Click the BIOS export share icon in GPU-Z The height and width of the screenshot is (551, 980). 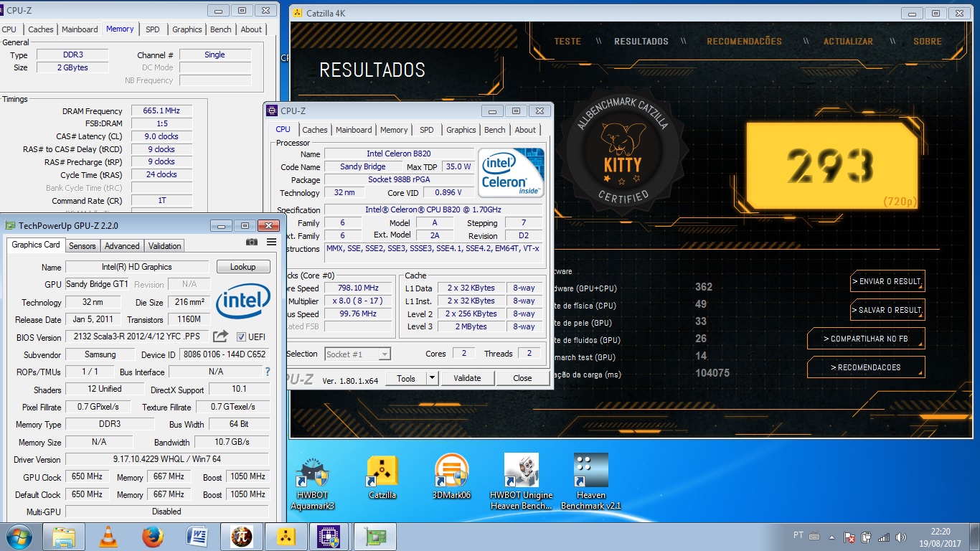[x=221, y=336]
